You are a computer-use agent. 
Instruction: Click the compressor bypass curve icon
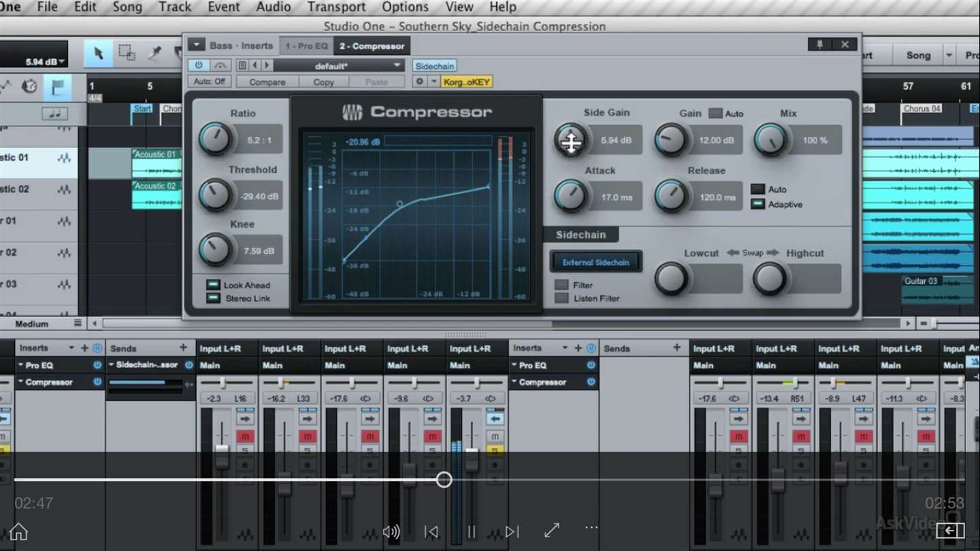click(x=219, y=65)
